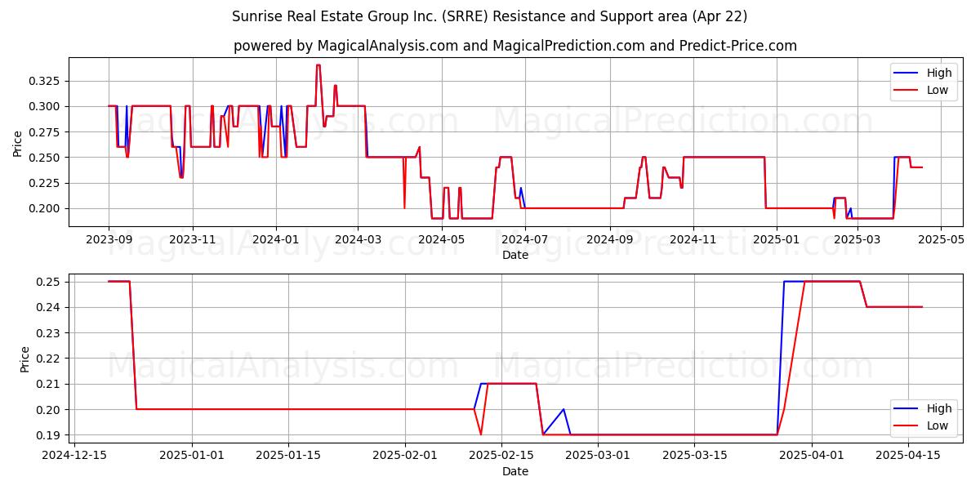Click the top chart 'Date' axis label
The image size is (980, 490).
point(515,255)
